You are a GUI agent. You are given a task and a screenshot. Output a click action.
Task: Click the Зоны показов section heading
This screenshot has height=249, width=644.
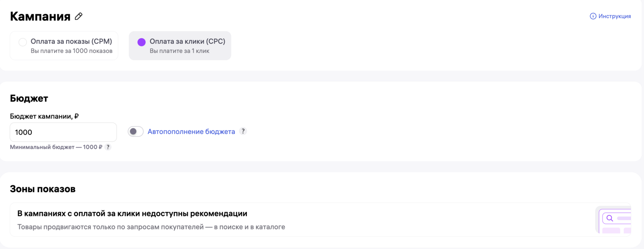[43, 189]
